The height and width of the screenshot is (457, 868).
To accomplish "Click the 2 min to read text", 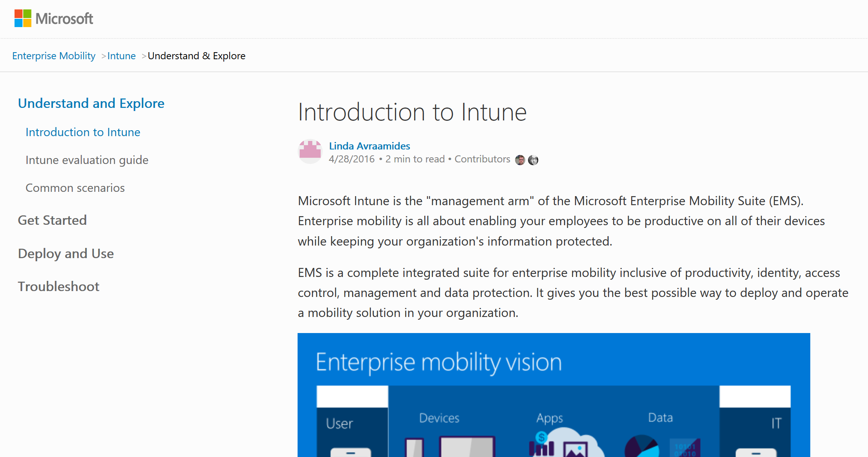I will click(x=415, y=159).
